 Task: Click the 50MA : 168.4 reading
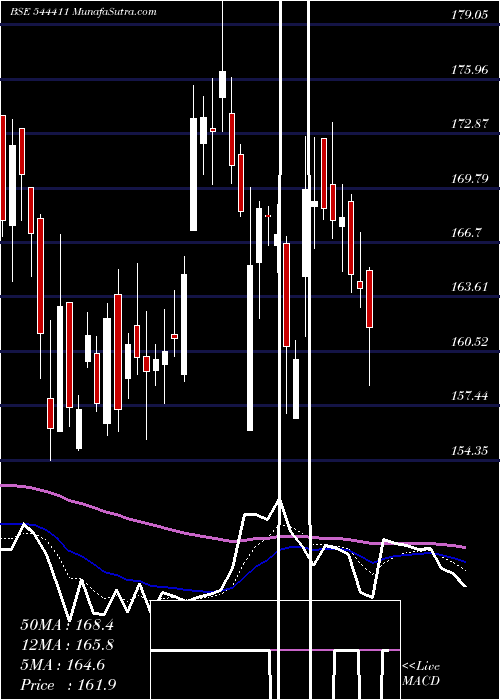(x=67, y=625)
